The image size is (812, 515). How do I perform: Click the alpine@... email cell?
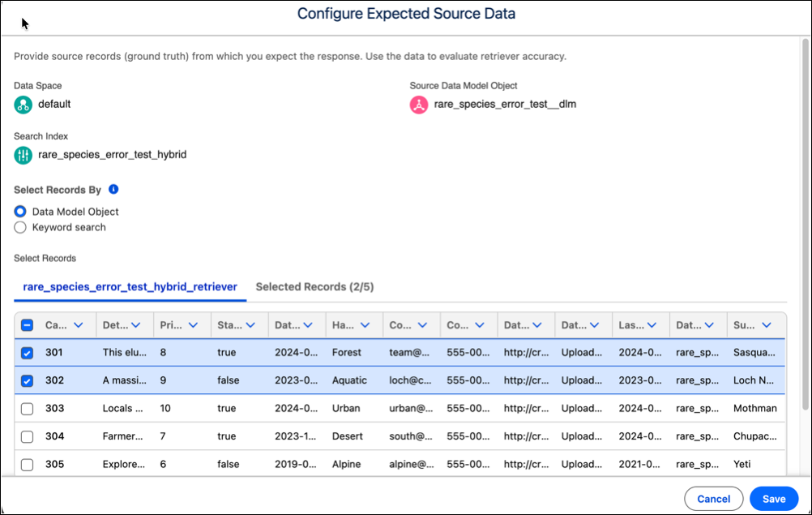(x=412, y=465)
